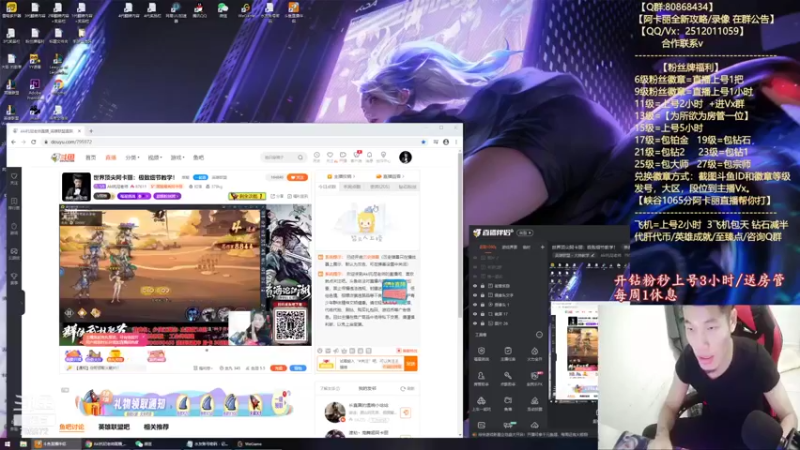Click the chat message input box

point(370,363)
